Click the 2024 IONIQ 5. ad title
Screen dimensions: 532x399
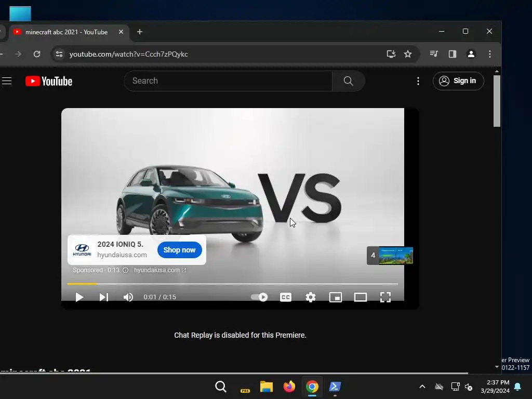121,244
